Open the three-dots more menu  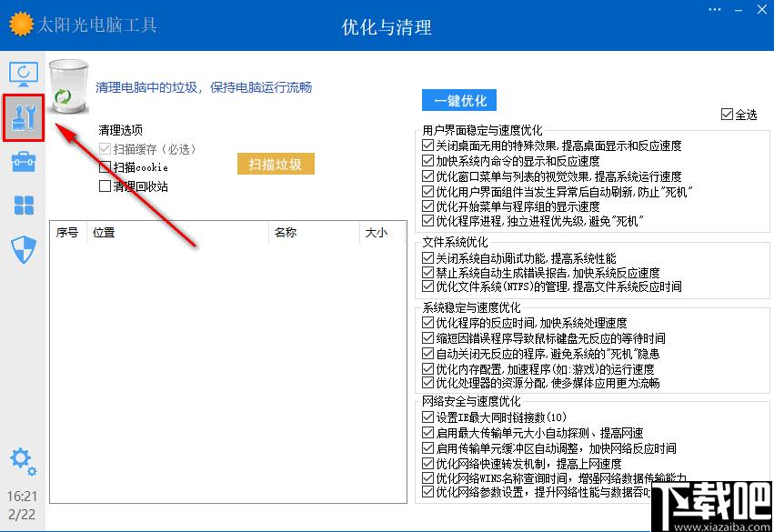point(715,9)
